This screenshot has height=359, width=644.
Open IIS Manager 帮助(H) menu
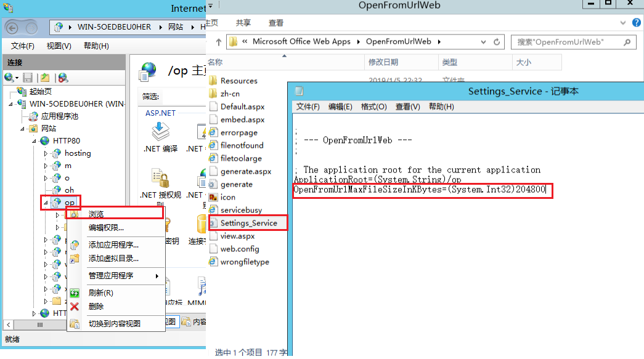96,46
